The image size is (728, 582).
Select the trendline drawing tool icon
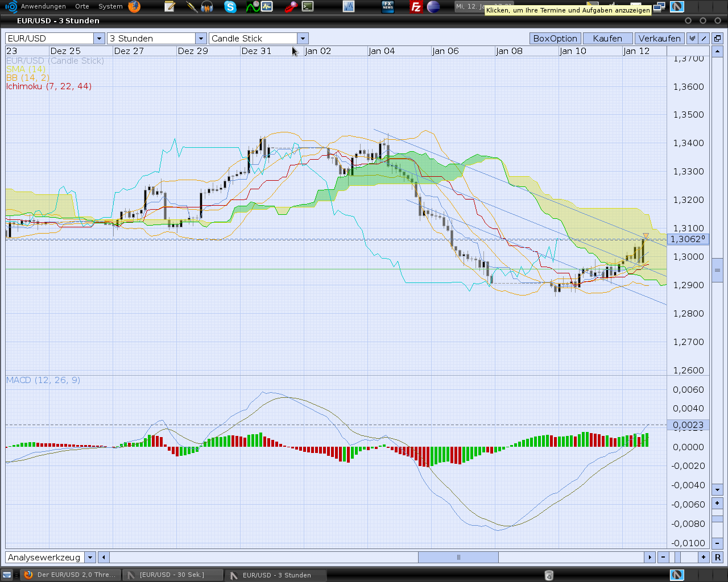coord(704,38)
